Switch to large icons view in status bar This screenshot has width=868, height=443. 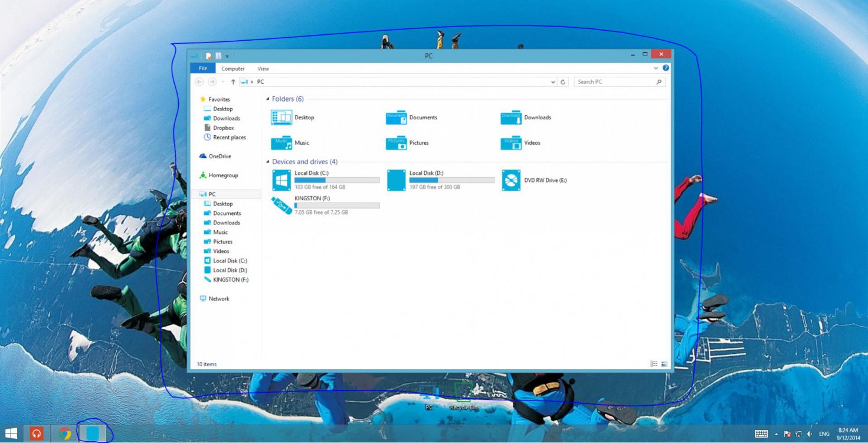coord(664,364)
